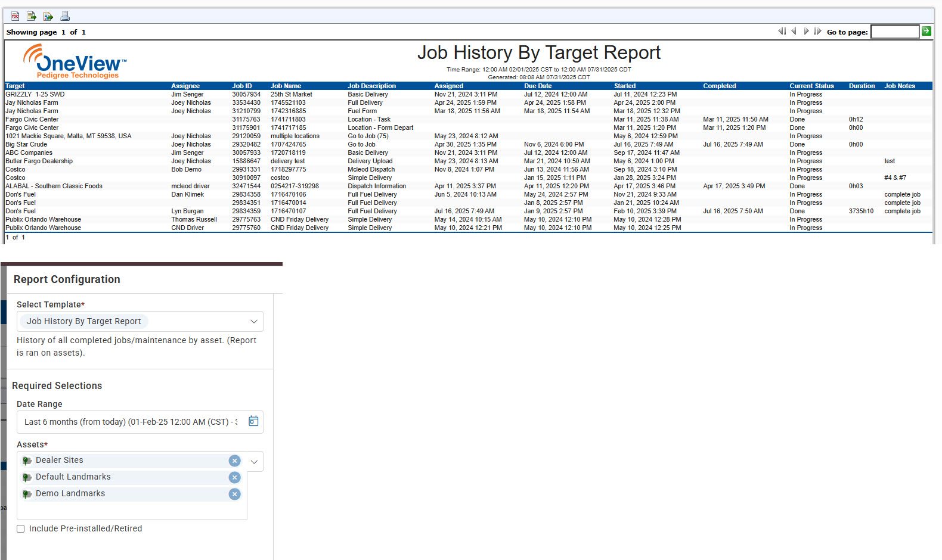Print the report using the printer icon

click(65, 16)
